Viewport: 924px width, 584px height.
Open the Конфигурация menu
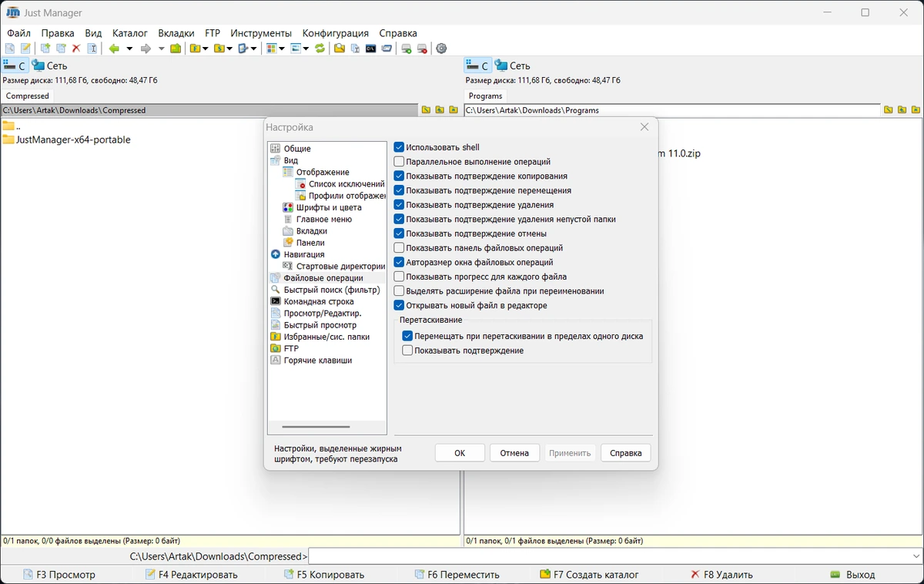click(336, 33)
